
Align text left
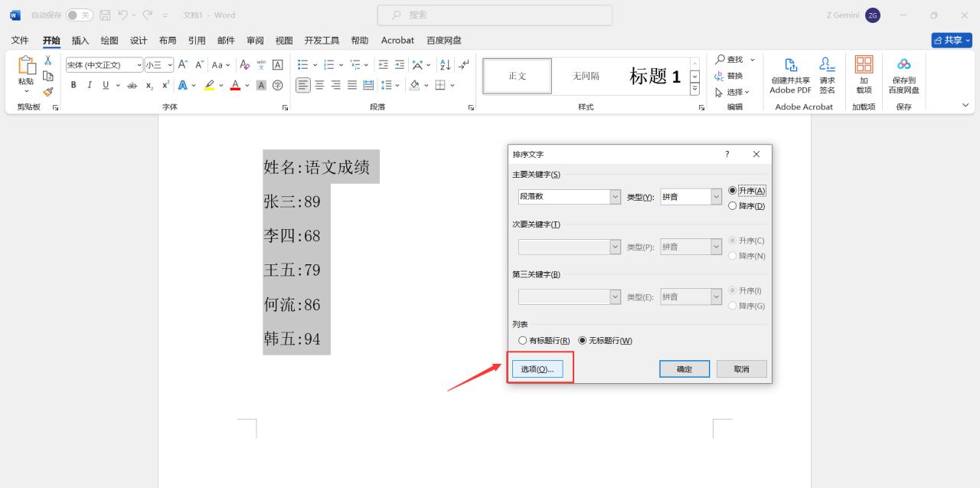point(303,85)
